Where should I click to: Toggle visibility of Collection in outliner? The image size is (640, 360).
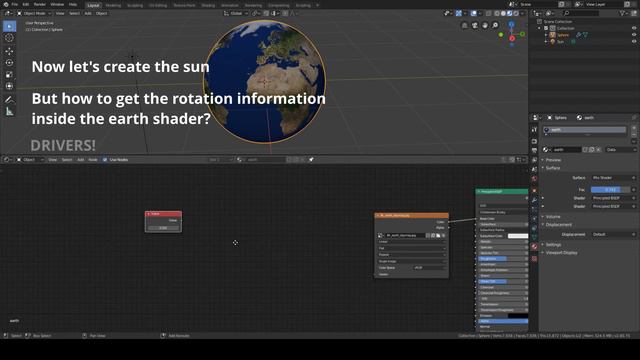click(x=634, y=28)
